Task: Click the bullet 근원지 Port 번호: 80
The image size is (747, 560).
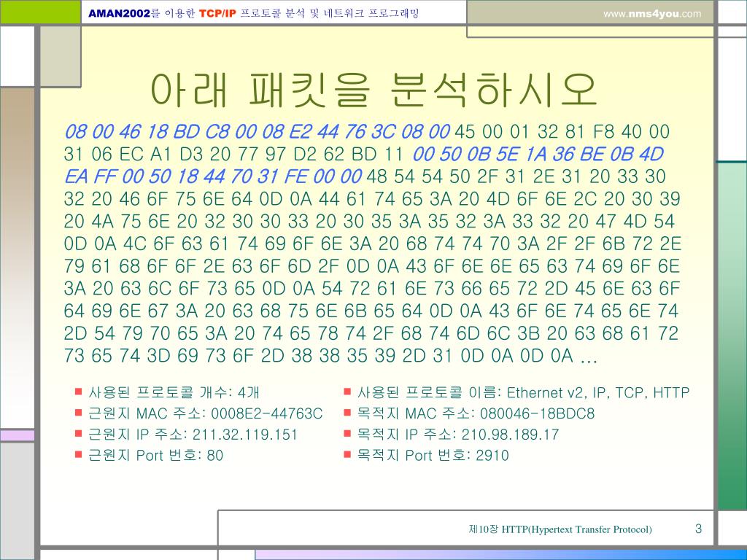Action: click(x=149, y=455)
